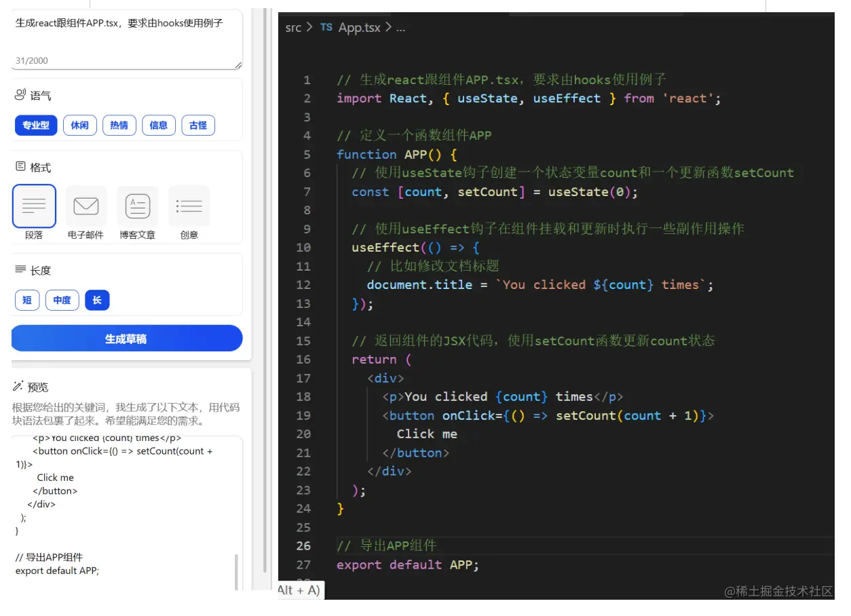The height and width of the screenshot is (616, 851).
Task: Click the App.tsx breadcrumb item
Action: click(x=360, y=28)
